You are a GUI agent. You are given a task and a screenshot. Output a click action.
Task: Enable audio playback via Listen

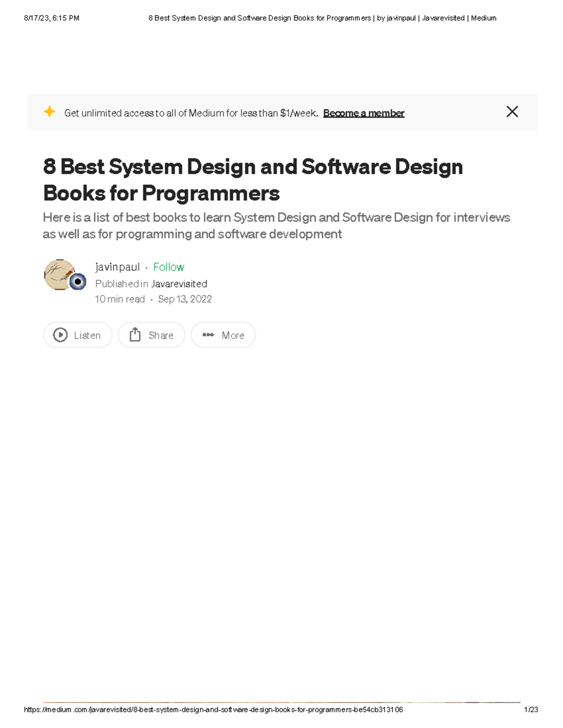tap(77, 335)
